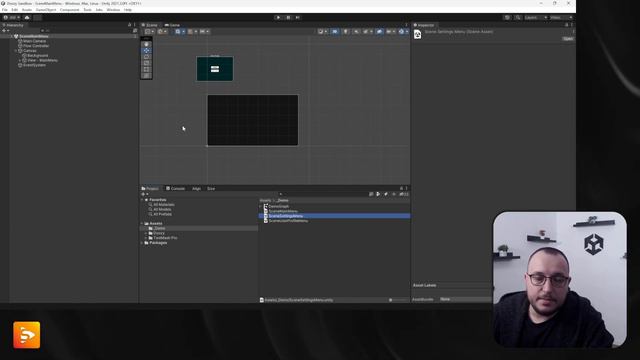640x360 pixels.
Task: Select the Hand (View) tool in Scene
Action: click(x=147, y=44)
